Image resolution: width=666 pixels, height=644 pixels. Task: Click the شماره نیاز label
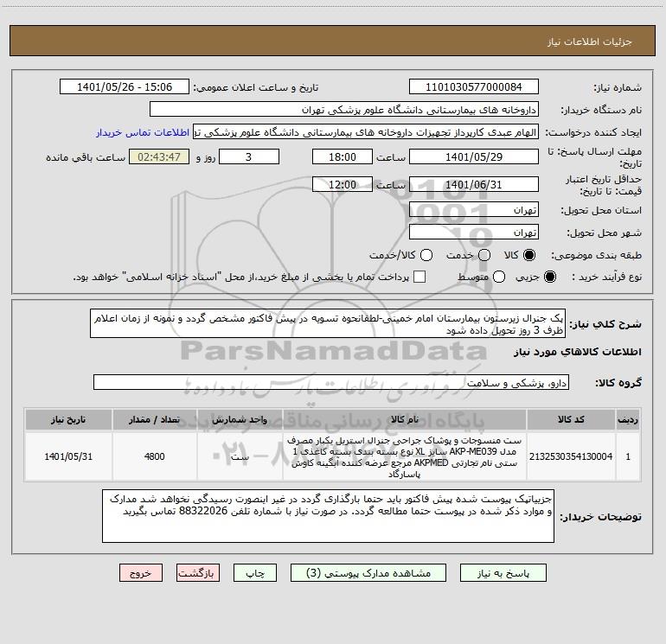tap(618, 88)
